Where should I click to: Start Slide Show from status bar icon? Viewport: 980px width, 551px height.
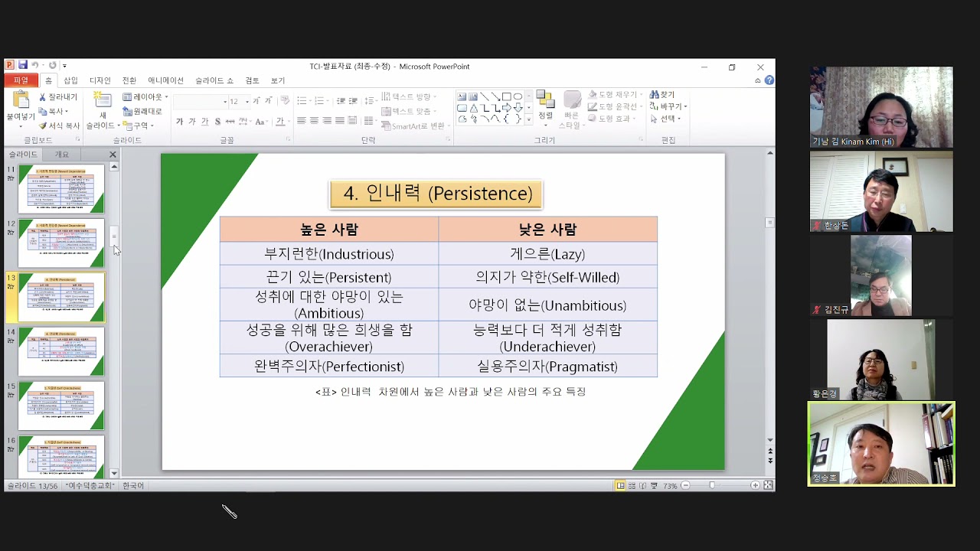coord(654,485)
